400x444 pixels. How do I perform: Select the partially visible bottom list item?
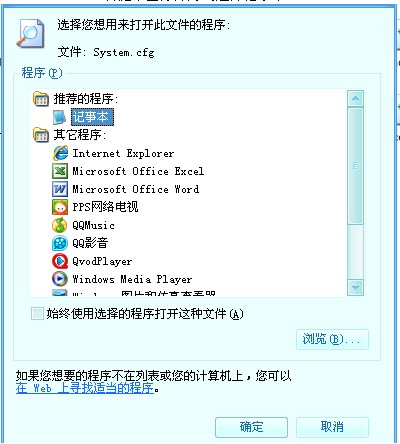pos(134,293)
